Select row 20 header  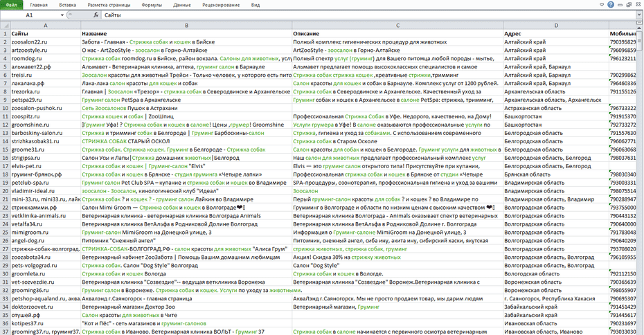6,191
